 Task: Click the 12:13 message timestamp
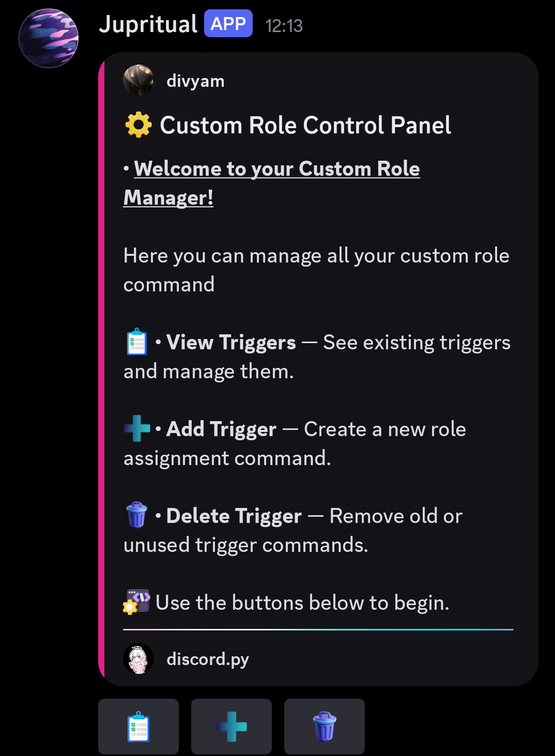[x=284, y=25]
